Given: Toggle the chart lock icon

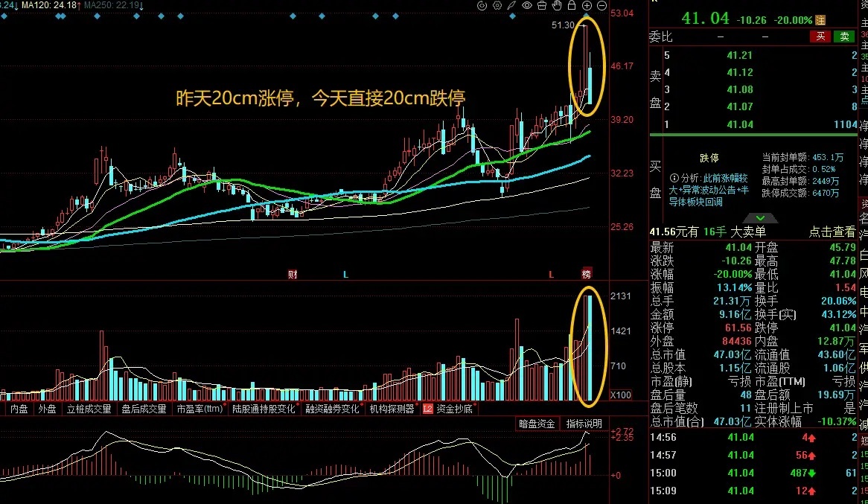Looking at the screenshot, I should click(x=572, y=5).
